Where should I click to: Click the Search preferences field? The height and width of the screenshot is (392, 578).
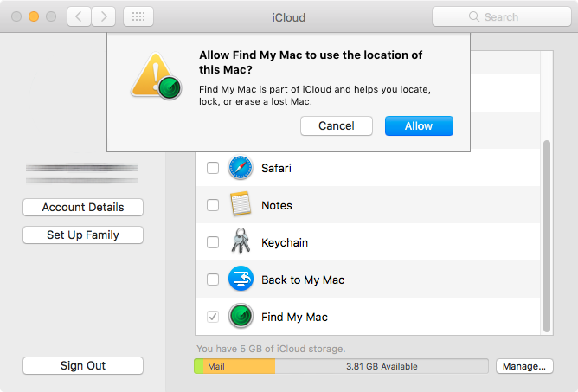point(502,16)
